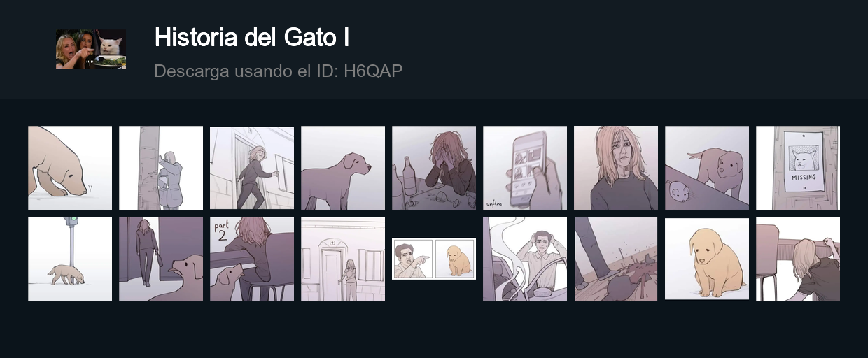Open the puppy looking at mouse panel
Screen dimensions: 868x358
[707, 168]
